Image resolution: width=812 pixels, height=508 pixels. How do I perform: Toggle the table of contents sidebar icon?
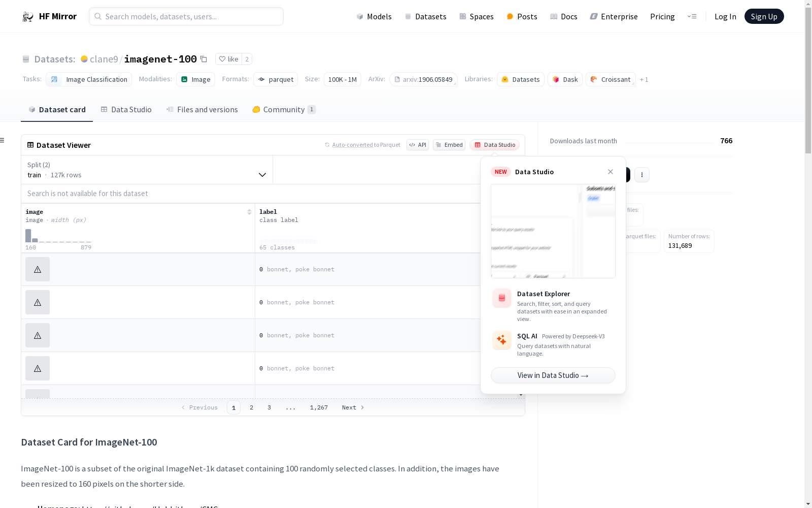2,140
